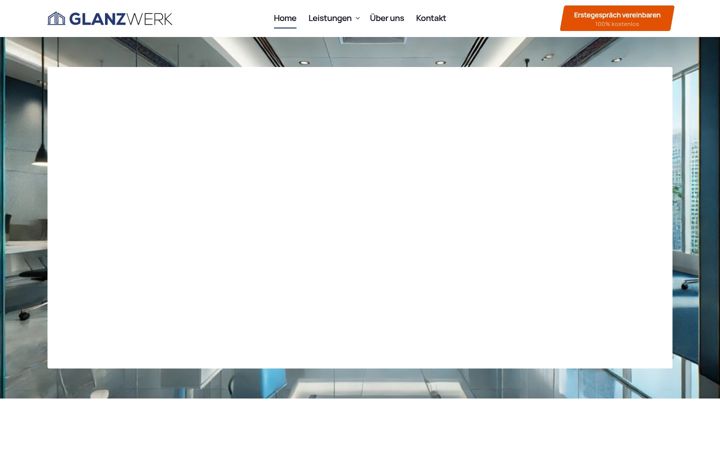720x450 pixels.
Task: Open the Leistungen menu item
Action: 330,18
